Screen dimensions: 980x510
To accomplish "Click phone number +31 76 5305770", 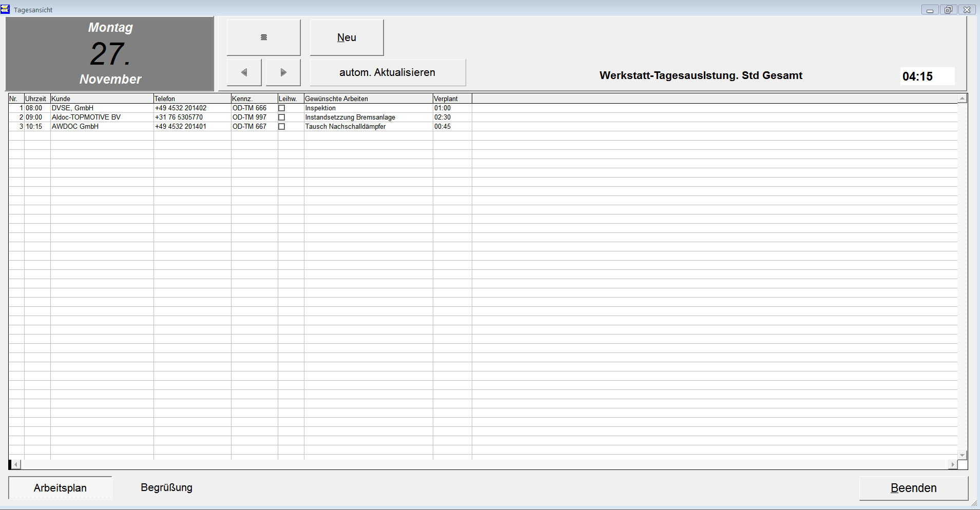I will tap(193, 117).
